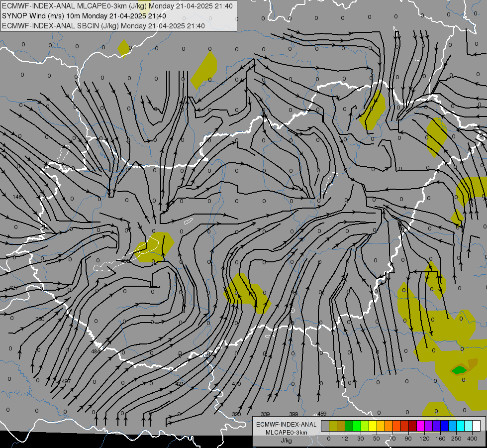Click the dark red maroon legend swatch
This screenshot has height=448, width=487.
click(413, 426)
